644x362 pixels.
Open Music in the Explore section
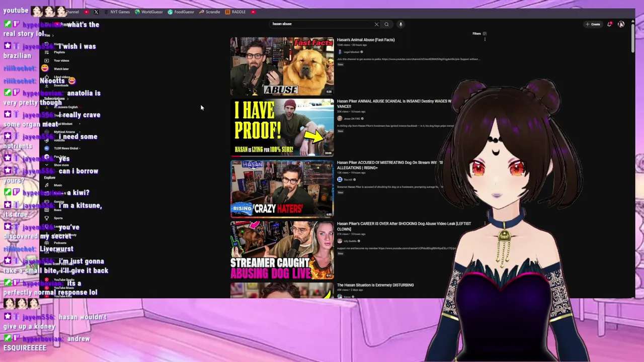tap(53, 185)
